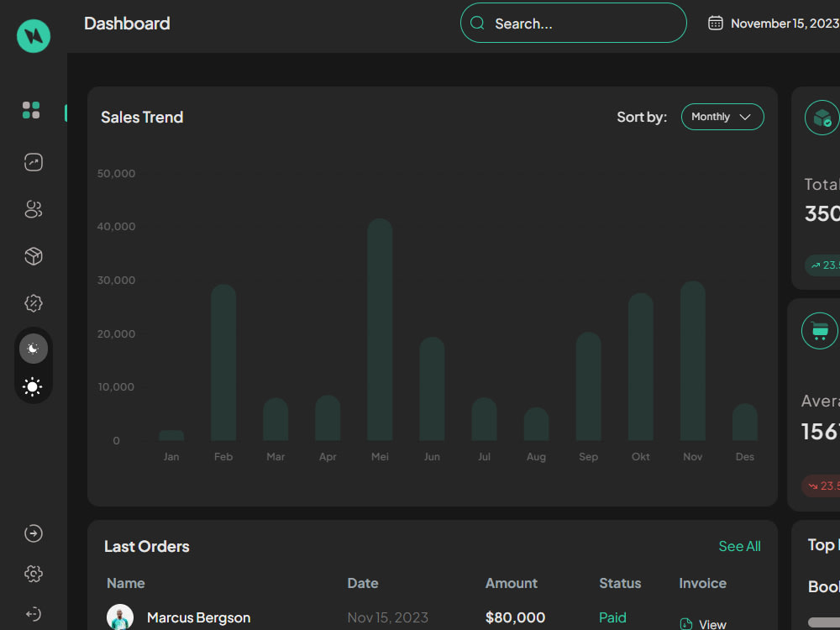Click the Aug bar in chart
This screenshot has width=840, height=630.
click(536, 424)
